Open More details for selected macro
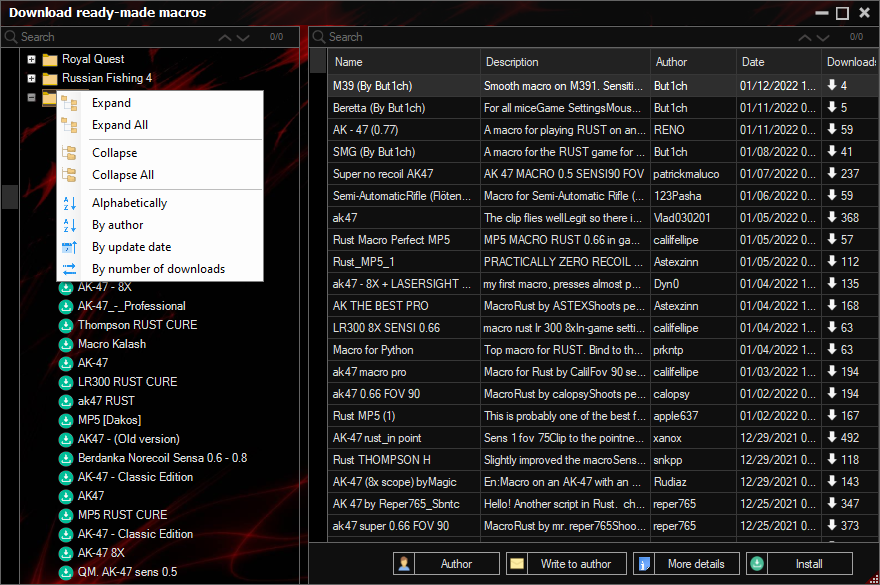Image resolution: width=880 pixels, height=585 pixels. coord(686,564)
